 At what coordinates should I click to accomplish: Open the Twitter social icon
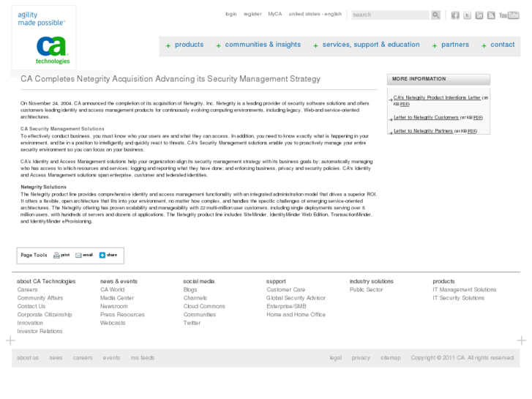click(x=467, y=15)
